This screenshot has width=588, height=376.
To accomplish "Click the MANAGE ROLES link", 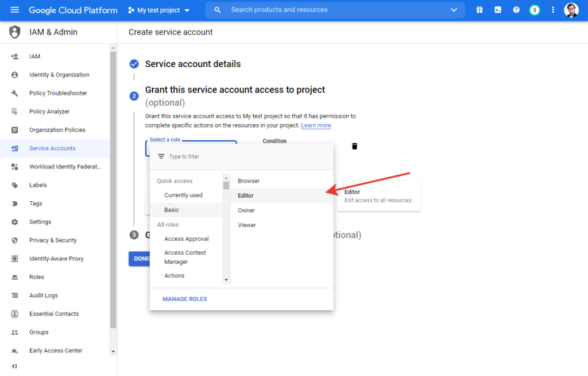I will [x=185, y=299].
